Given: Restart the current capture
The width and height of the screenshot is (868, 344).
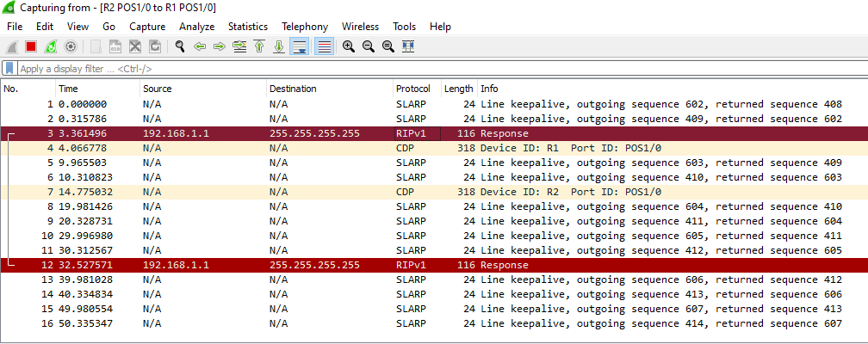Looking at the screenshot, I should tap(50, 47).
